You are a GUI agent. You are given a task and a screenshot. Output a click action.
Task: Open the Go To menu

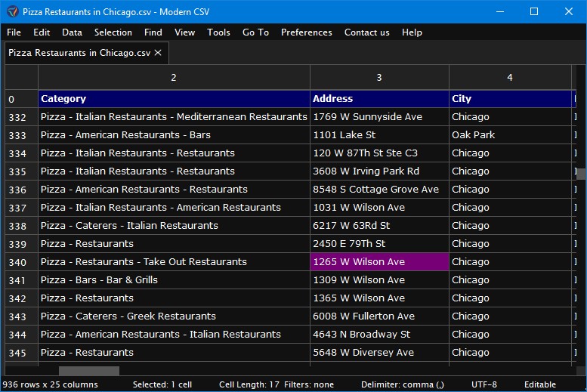[x=255, y=32]
